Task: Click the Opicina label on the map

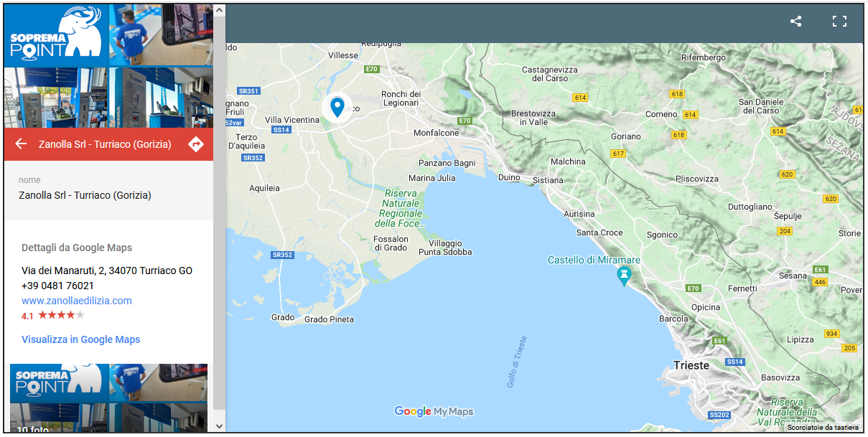Action: click(x=705, y=307)
